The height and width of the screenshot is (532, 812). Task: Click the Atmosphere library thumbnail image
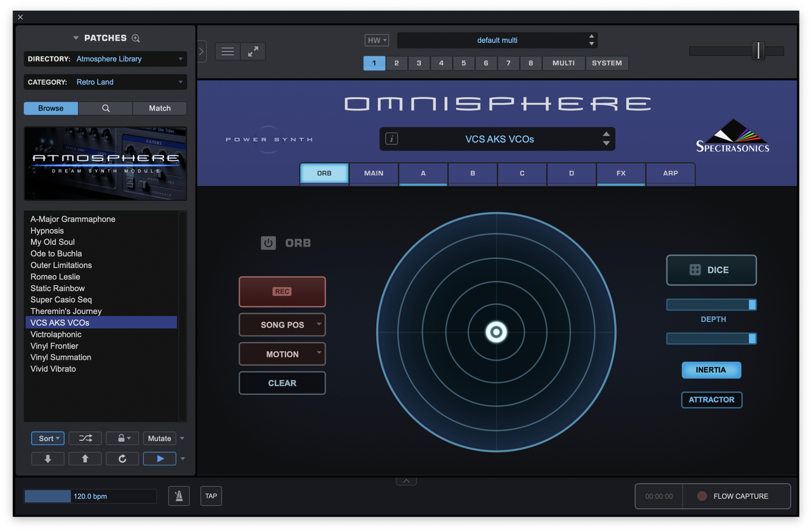105,163
